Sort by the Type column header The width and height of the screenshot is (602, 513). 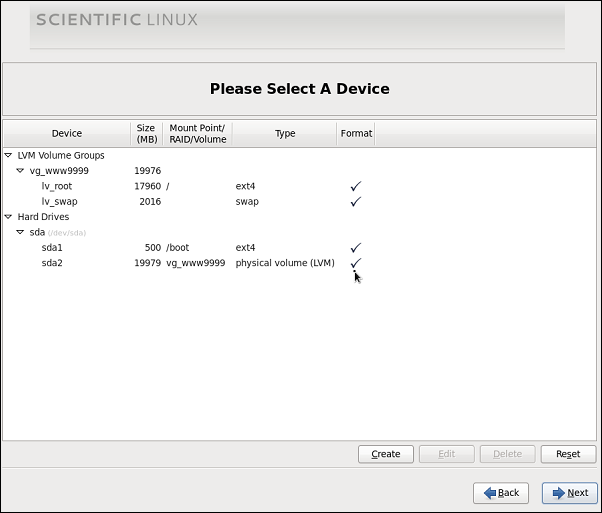click(x=284, y=133)
